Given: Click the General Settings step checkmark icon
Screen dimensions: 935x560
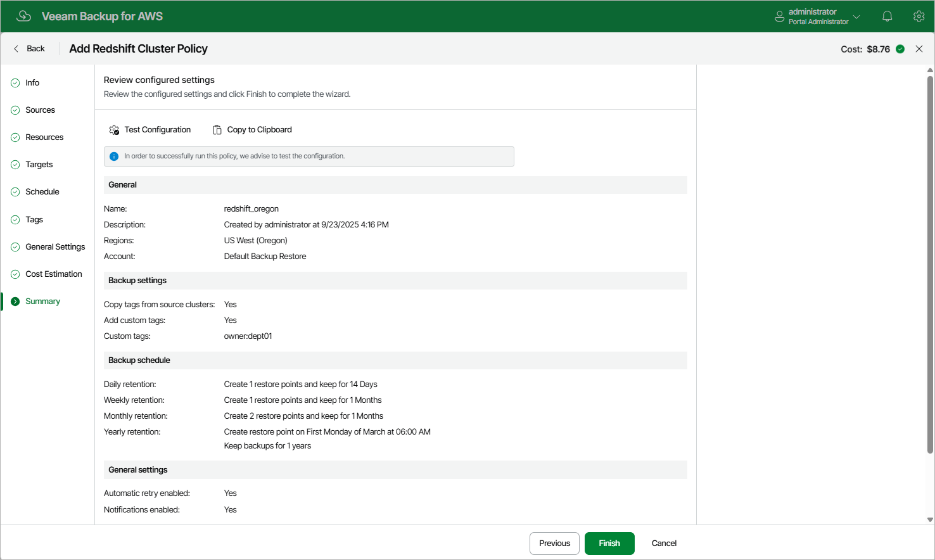Looking at the screenshot, I should click(x=15, y=247).
